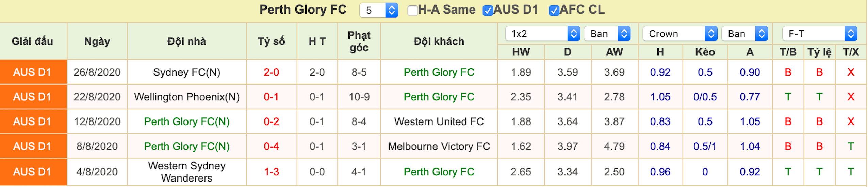Click the Giải đấu column header
868x187 pixels.
pyautogui.click(x=32, y=41)
